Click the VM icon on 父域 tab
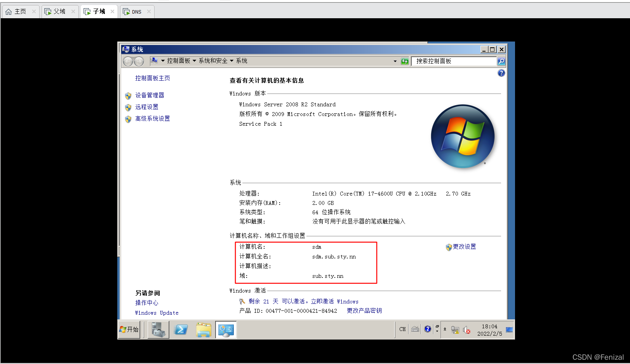Screen dimensions: 630x364 [48, 12]
